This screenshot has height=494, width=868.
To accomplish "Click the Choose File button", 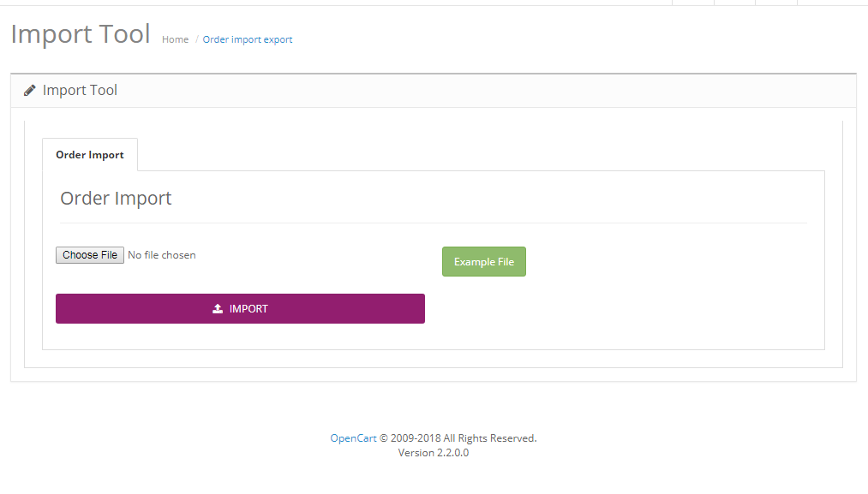I will [x=90, y=255].
